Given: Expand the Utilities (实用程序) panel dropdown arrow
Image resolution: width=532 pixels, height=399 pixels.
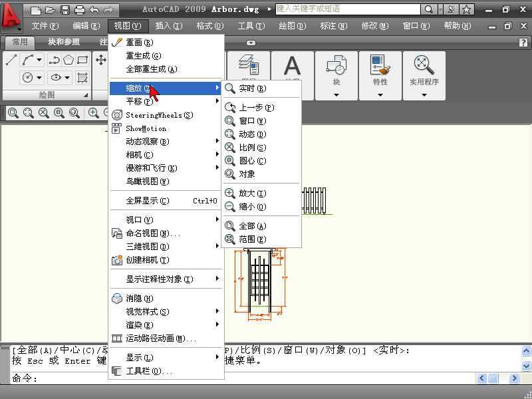Looking at the screenshot, I should 424,95.
